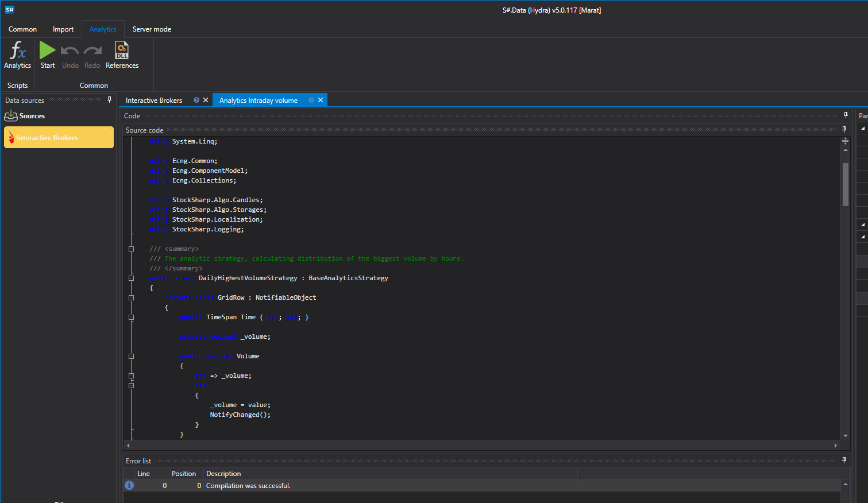This screenshot has width=868, height=503.
Task: Collapse the DailyHighestVolumeStrategy class region
Action: (131, 278)
